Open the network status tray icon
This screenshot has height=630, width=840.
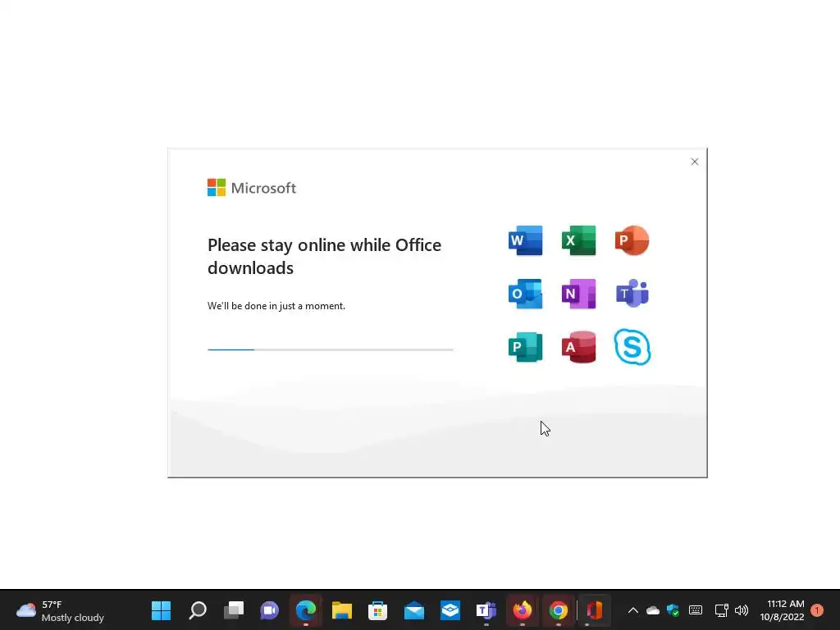pyautogui.click(x=721, y=610)
